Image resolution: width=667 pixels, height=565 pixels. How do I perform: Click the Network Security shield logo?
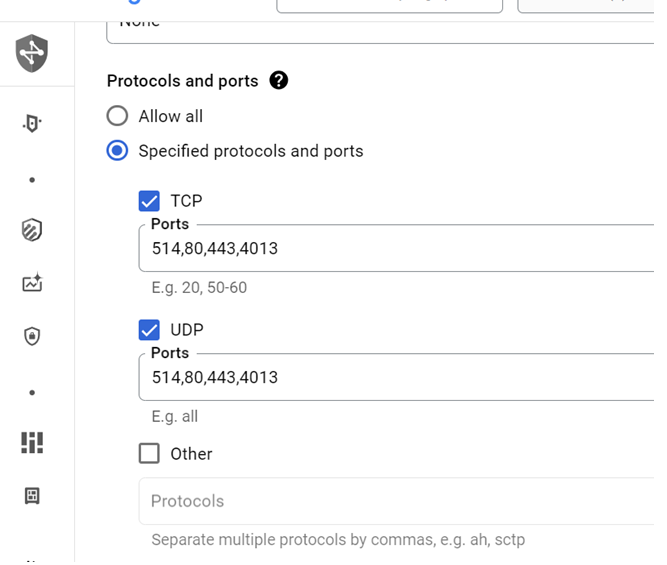[32, 53]
